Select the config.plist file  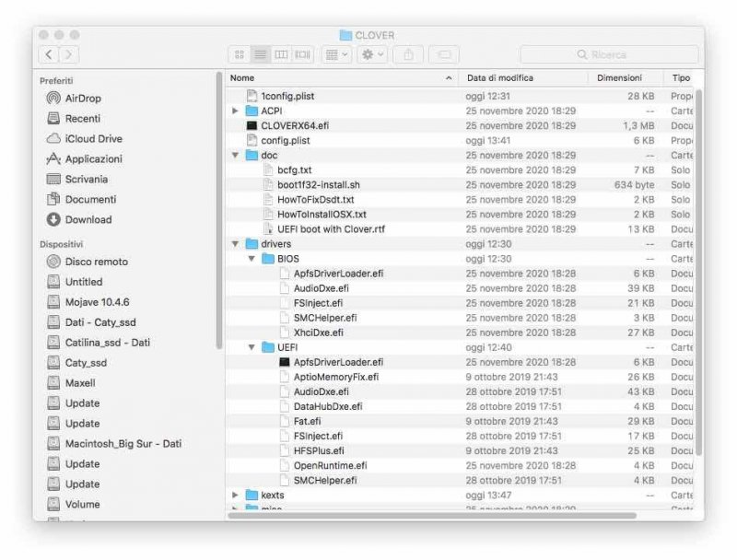(x=278, y=141)
